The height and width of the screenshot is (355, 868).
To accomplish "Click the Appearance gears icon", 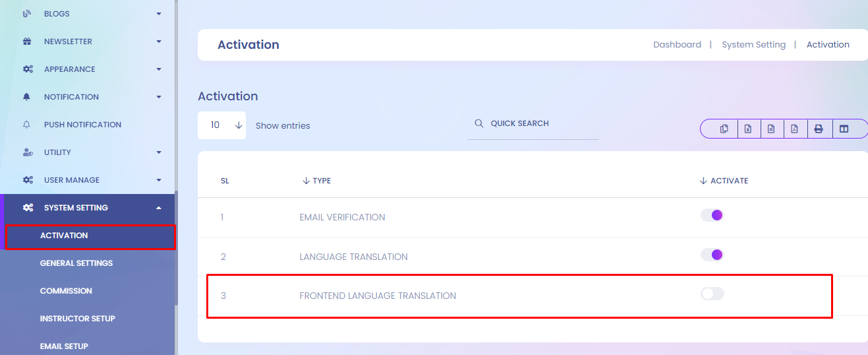I will click(28, 69).
